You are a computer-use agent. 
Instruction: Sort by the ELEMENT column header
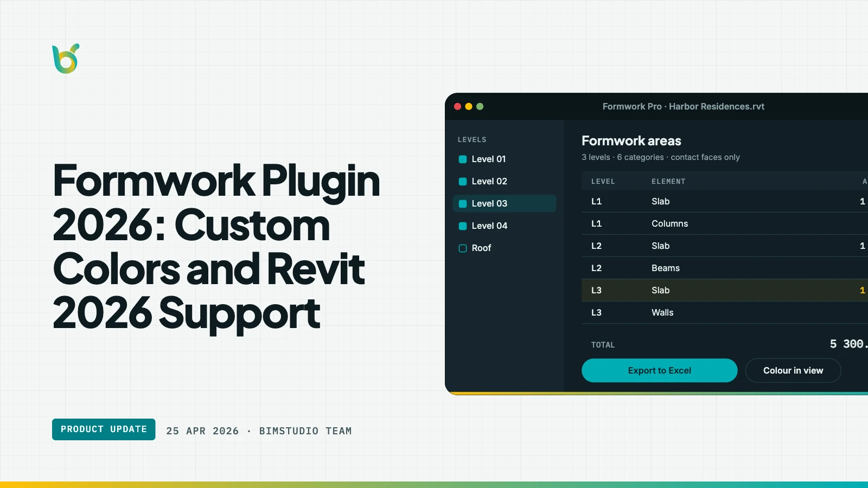coord(668,182)
